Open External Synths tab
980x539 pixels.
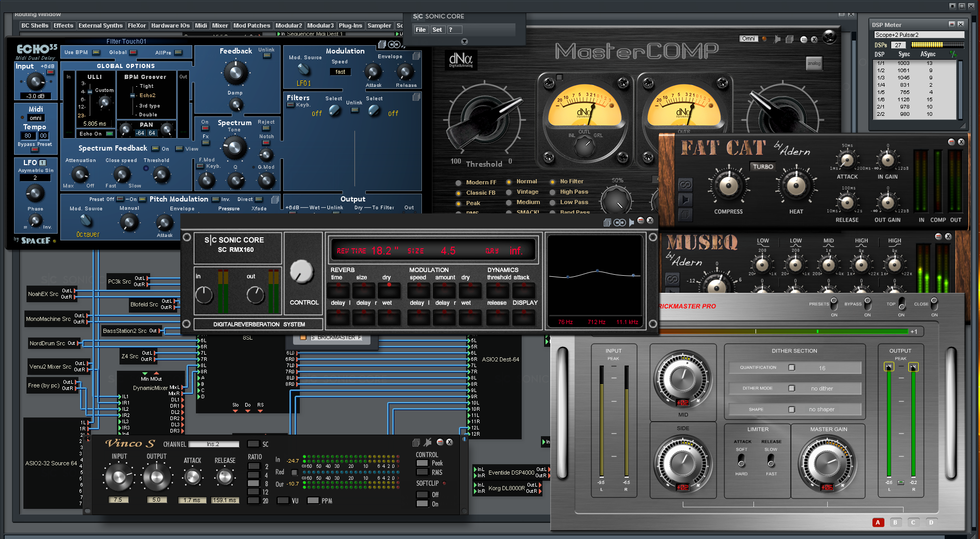point(100,25)
